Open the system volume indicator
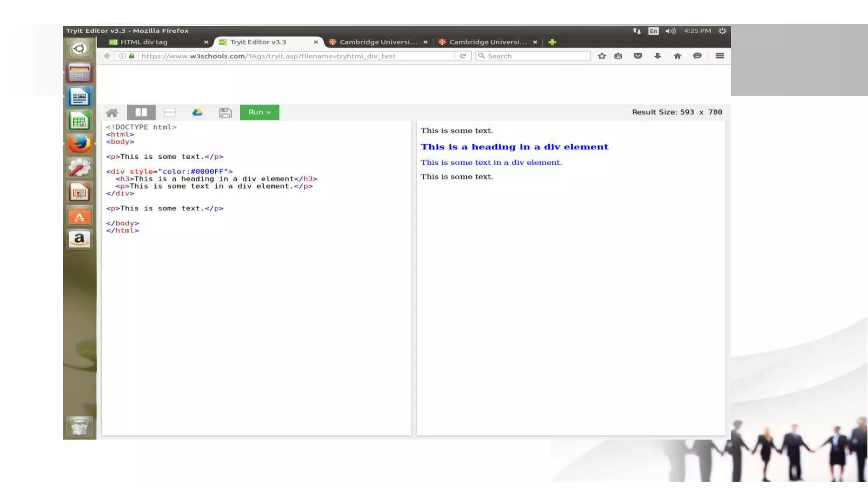The width and height of the screenshot is (868, 488). 670,31
